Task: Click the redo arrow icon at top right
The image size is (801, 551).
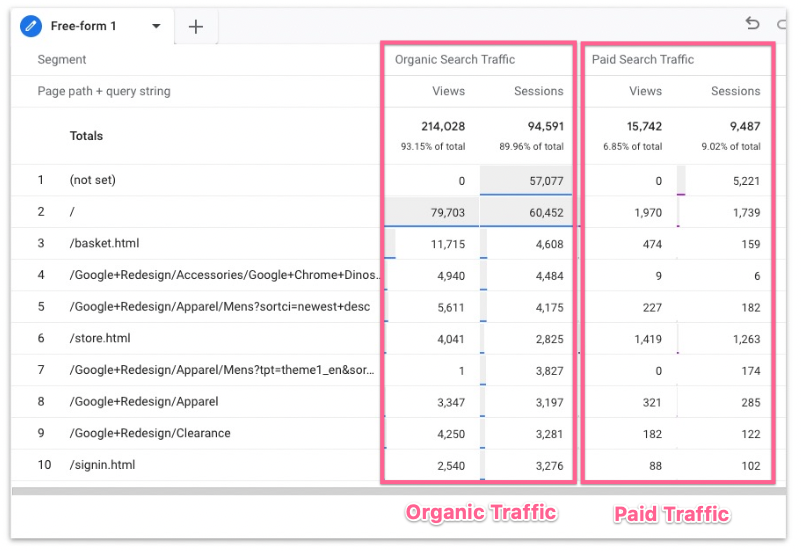Action: point(781,23)
